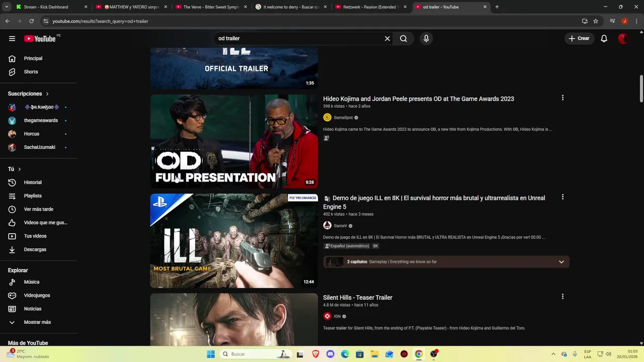644x362 pixels.
Task: Open the IGN channel link
Action: 337,316
